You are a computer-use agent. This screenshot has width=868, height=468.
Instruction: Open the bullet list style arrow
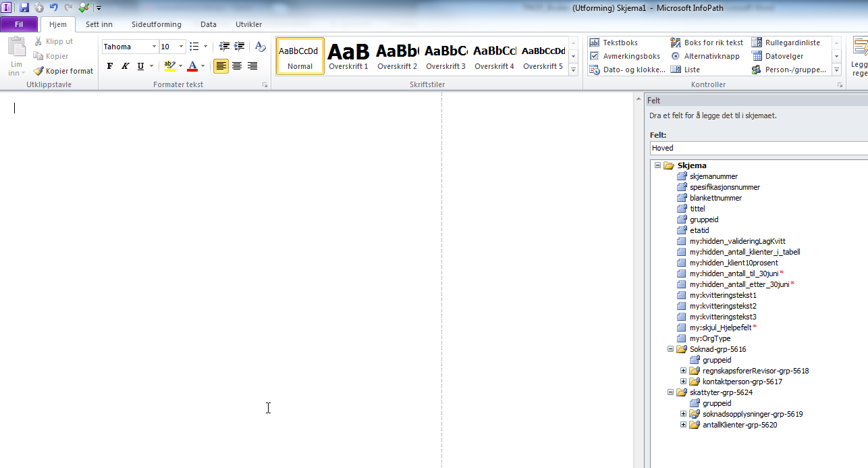[205, 47]
